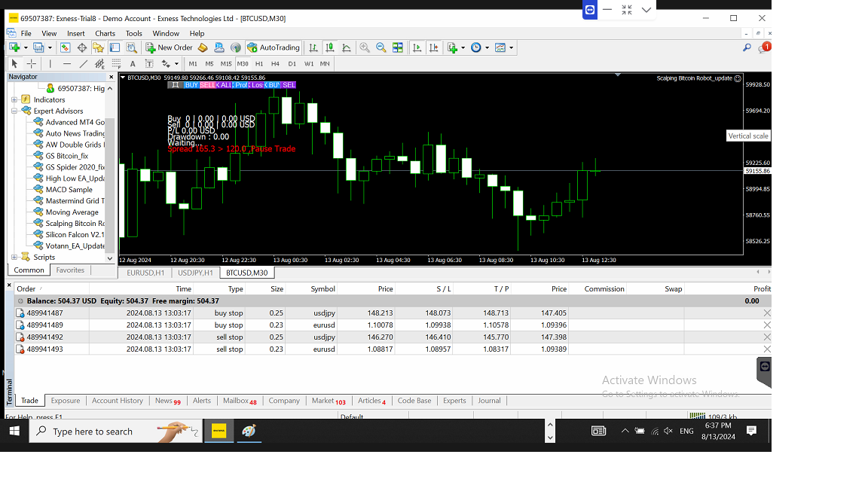Zoom out on the chart
This screenshot has height=488, width=868.
coord(381,47)
